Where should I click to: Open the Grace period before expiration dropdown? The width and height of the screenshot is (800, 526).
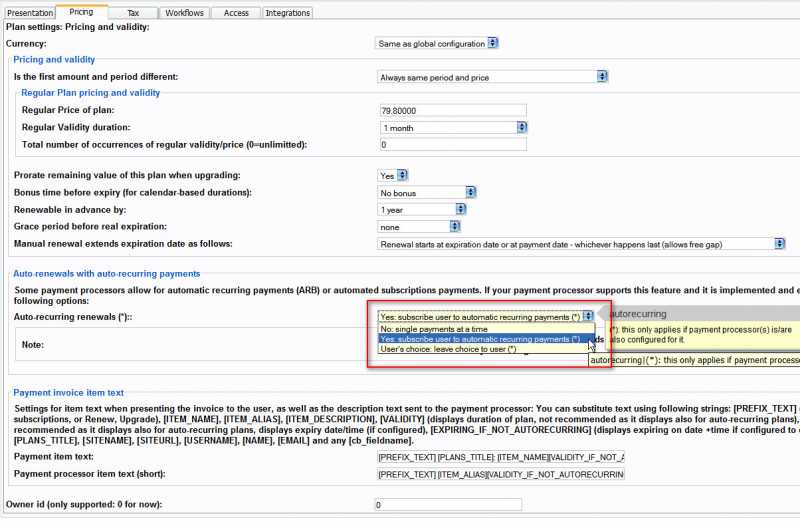pyautogui.click(x=419, y=227)
